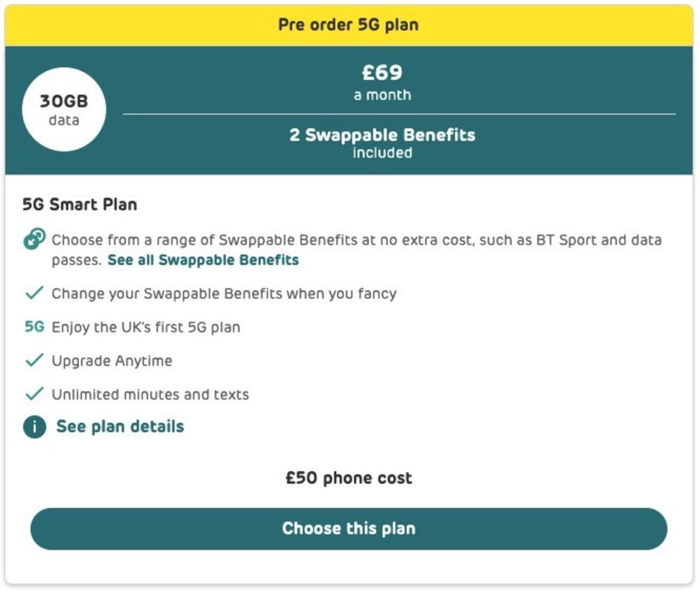
Task: Click the £50 phone cost text
Action: click(349, 478)
